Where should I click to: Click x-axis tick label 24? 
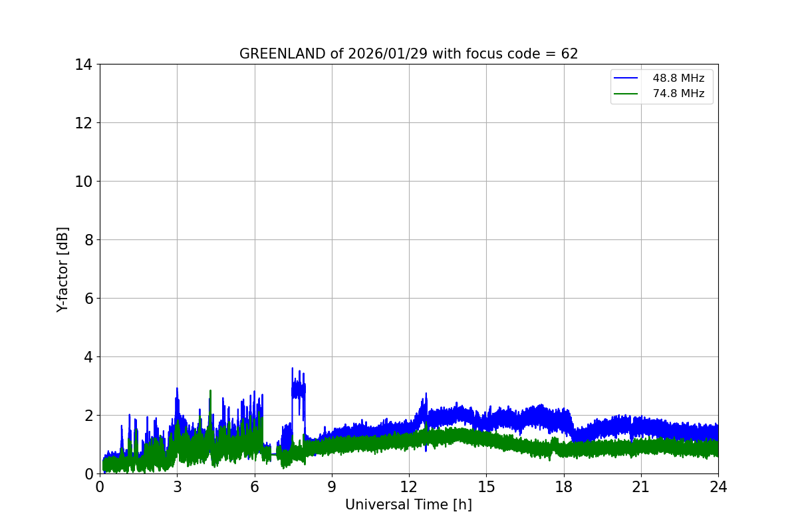tap(718, 487)
